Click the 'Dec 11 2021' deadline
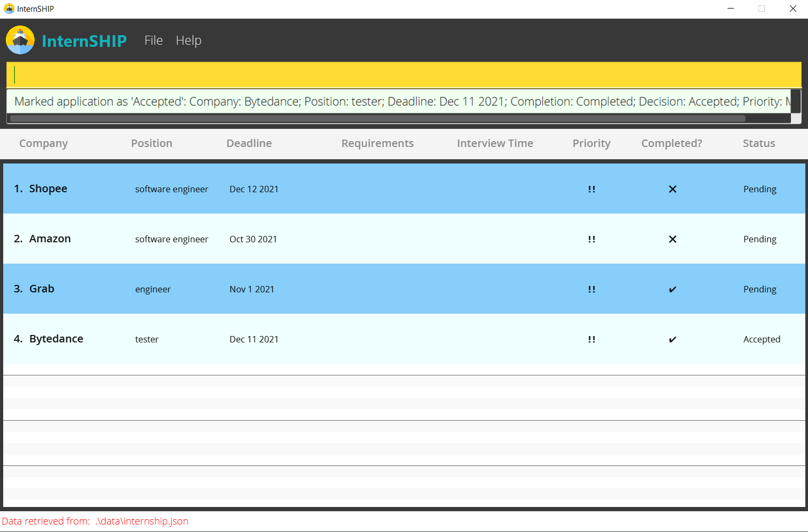This screenshot has width=808, height=532. click(254, 339)
